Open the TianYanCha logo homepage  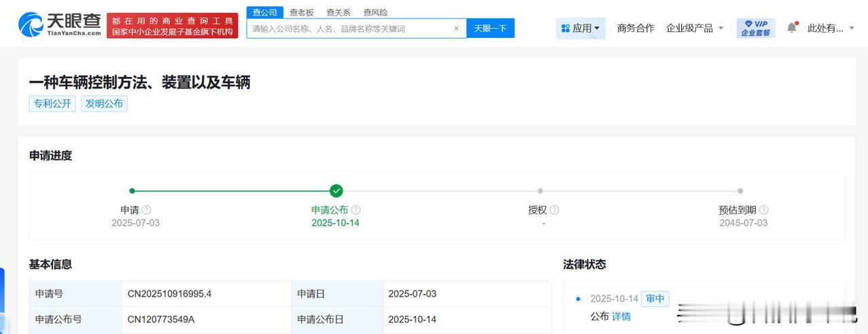click(60, 24)
